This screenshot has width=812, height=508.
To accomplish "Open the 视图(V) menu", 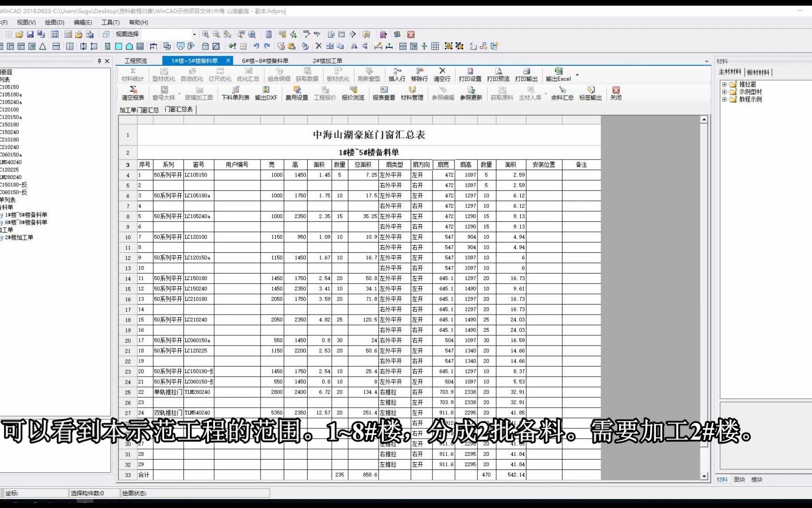I will pyautogui.click(x=26, y=22).
